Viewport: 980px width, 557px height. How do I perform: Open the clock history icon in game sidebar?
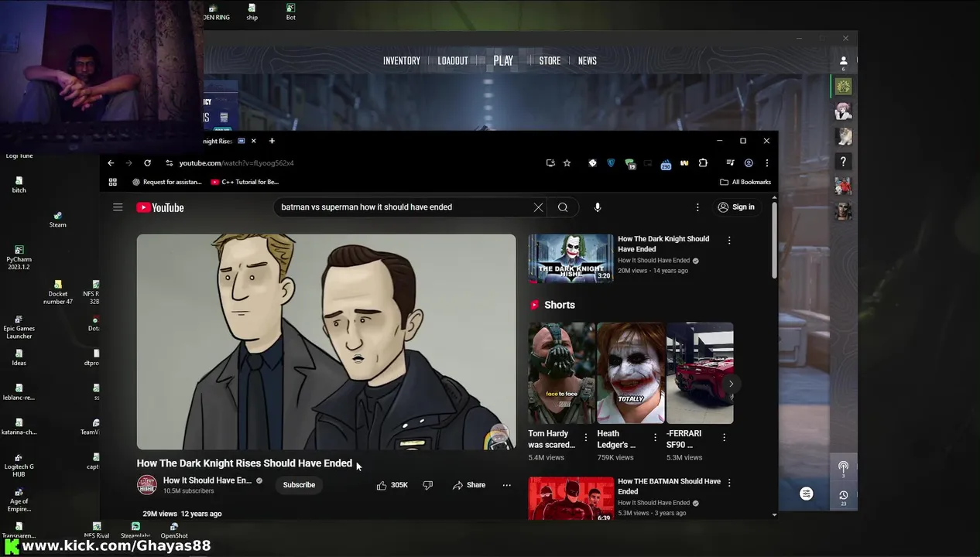tap(843, 495)
